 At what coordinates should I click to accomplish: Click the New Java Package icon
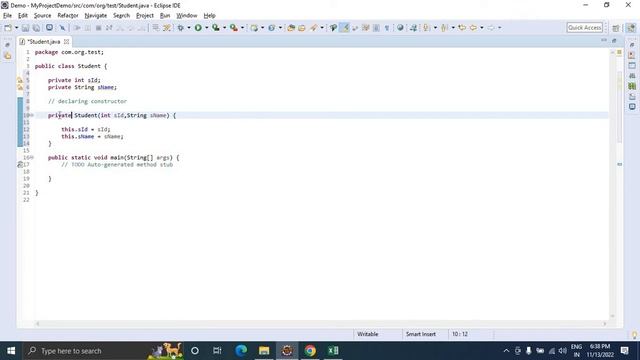pyautogui.click(x=254, y=28)
